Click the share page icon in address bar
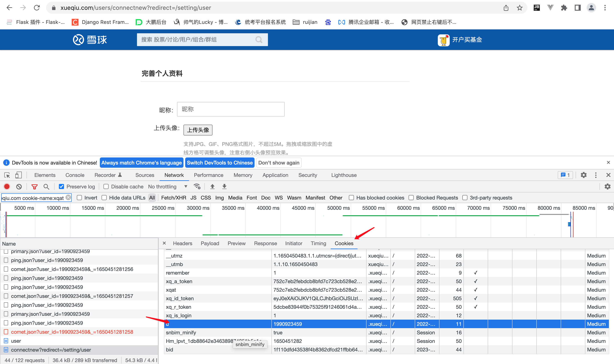The image size is (614, 364). tap(506, 8)
